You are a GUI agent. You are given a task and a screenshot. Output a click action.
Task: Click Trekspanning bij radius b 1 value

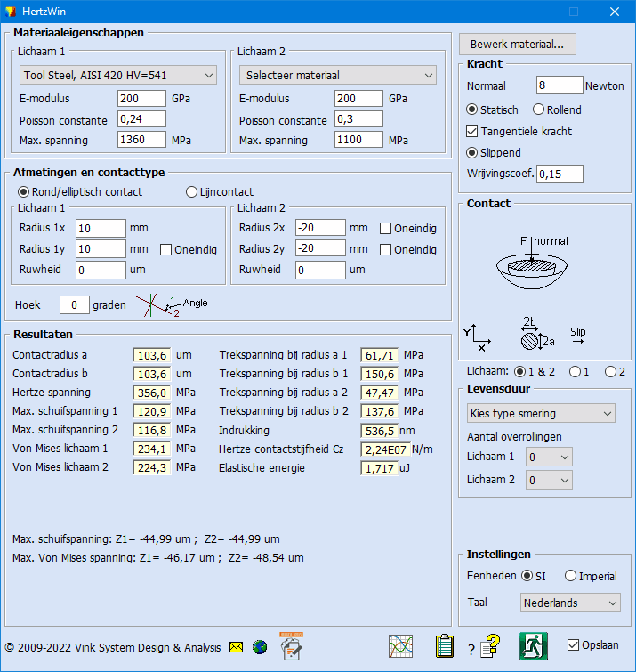tap(380, 374)
